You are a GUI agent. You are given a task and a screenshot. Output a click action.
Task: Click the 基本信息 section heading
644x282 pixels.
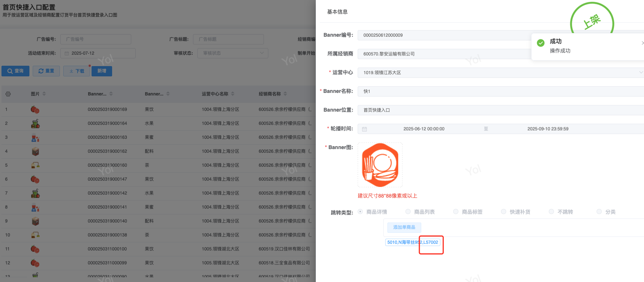pos(337,12)
